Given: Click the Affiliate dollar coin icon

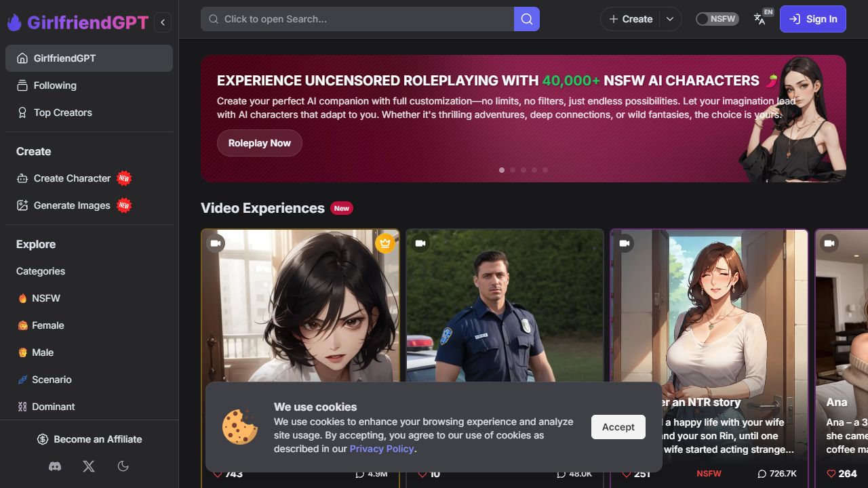Looking at the screenshot, I should click(x=43, y=439).
